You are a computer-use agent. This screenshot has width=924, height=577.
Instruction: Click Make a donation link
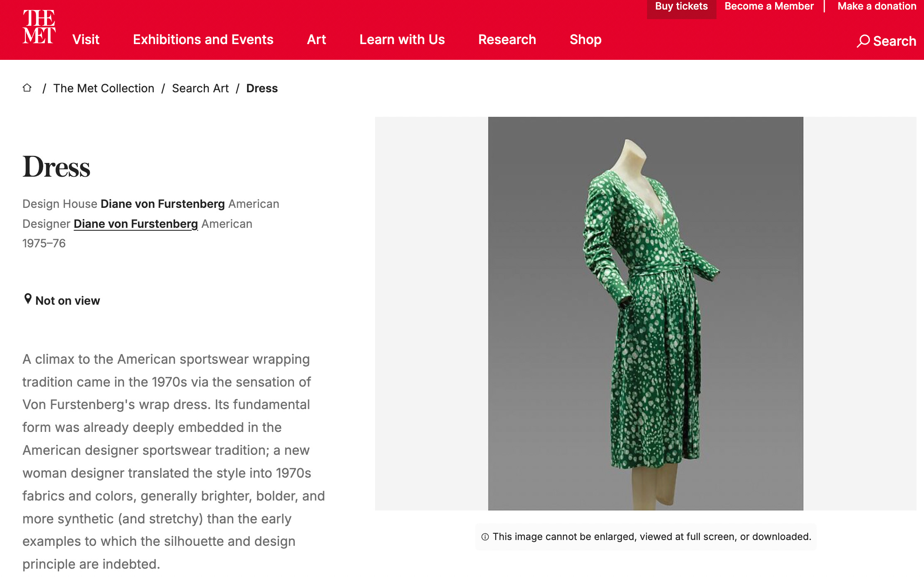point(877,6)
